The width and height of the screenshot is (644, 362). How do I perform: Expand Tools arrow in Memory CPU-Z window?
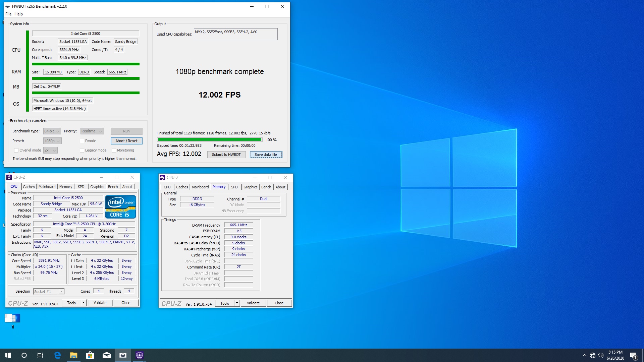pos(237,303)
